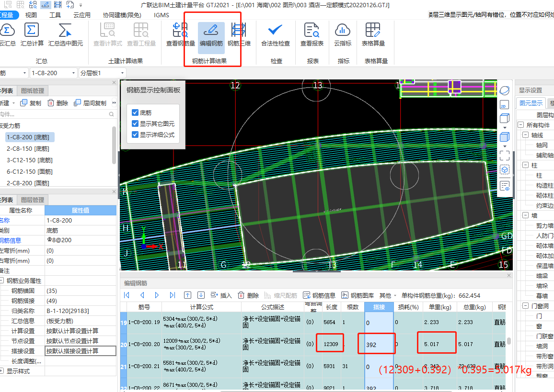Collapse 门窗洞 tree node

tap(525, 305)
